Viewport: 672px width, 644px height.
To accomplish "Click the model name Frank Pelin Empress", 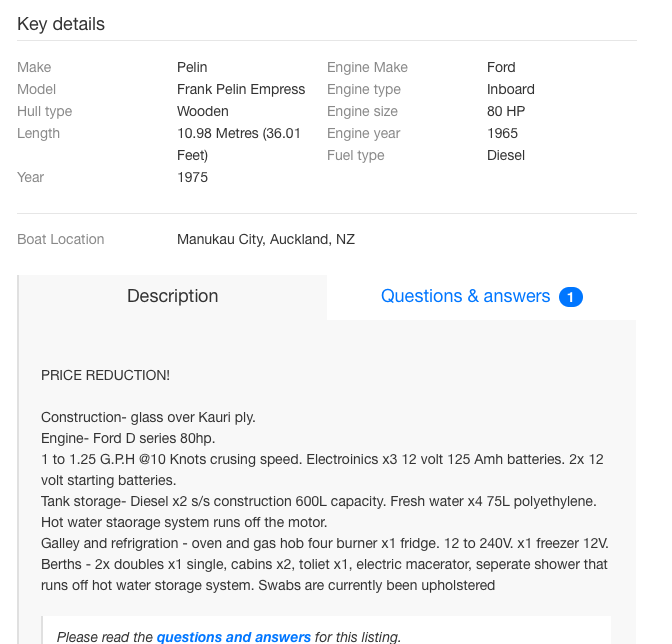I will tap(241, 90).
